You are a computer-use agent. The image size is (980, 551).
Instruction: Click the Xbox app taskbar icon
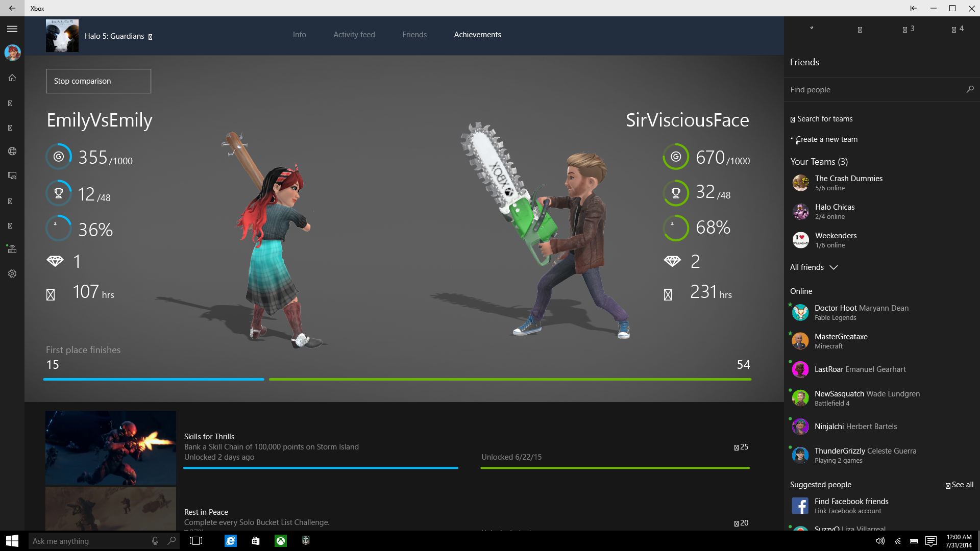[281, 541]
